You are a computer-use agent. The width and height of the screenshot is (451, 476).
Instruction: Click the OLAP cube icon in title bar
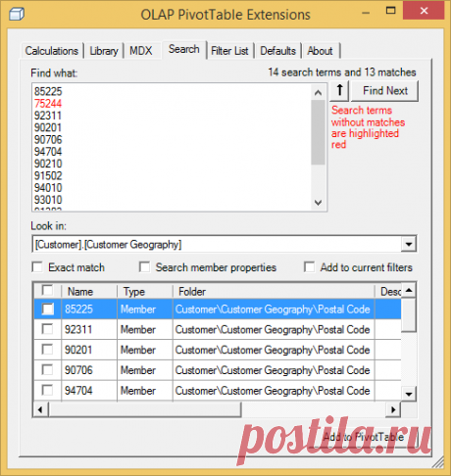(x=17, y=14)
